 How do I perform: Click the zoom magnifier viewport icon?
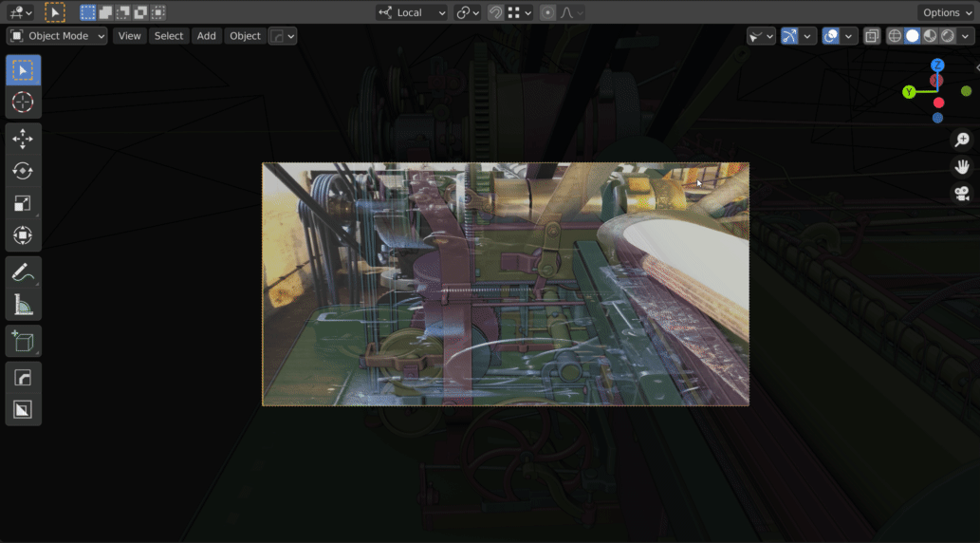click(x=962, y=140)
